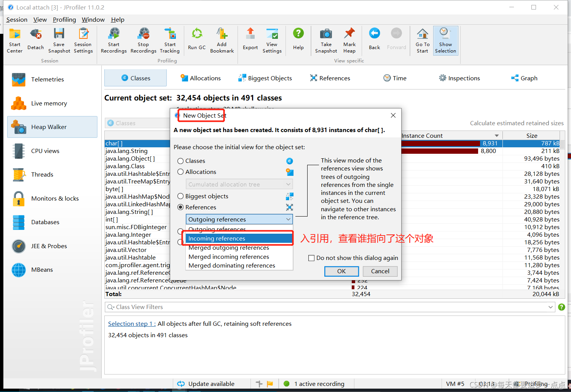Open the Threads sidebar section
571x392 pixels.
[53, 174]
